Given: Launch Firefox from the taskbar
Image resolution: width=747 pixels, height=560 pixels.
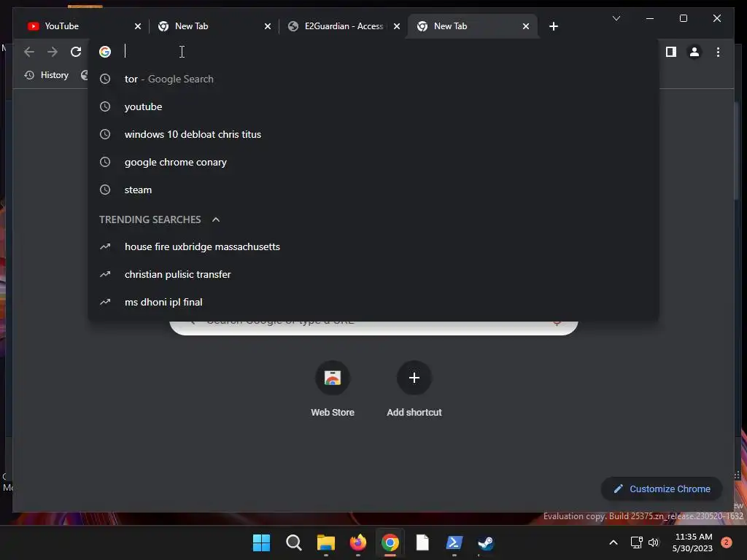Looking at the screenshot, I should [x=357, y=542].
